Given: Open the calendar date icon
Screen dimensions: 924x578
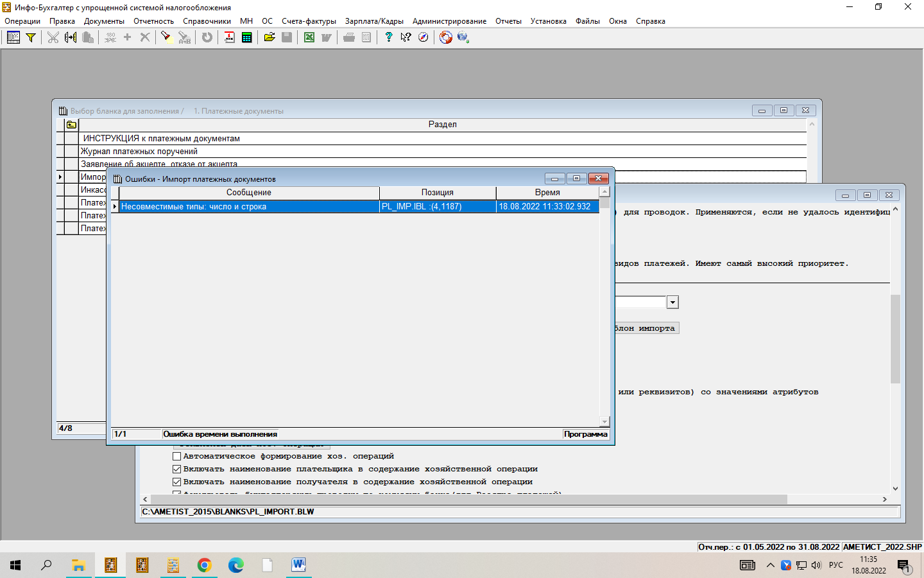Looking at the screenshot, I should pos(229,37).
